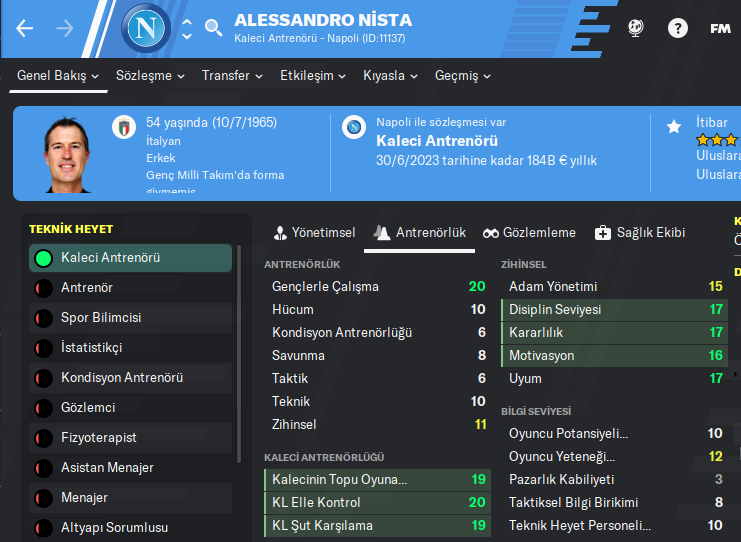This screenshot has height=542, width=741.
Task: Open the Sağlık Ekibi tab
Action: pos(640,233)
